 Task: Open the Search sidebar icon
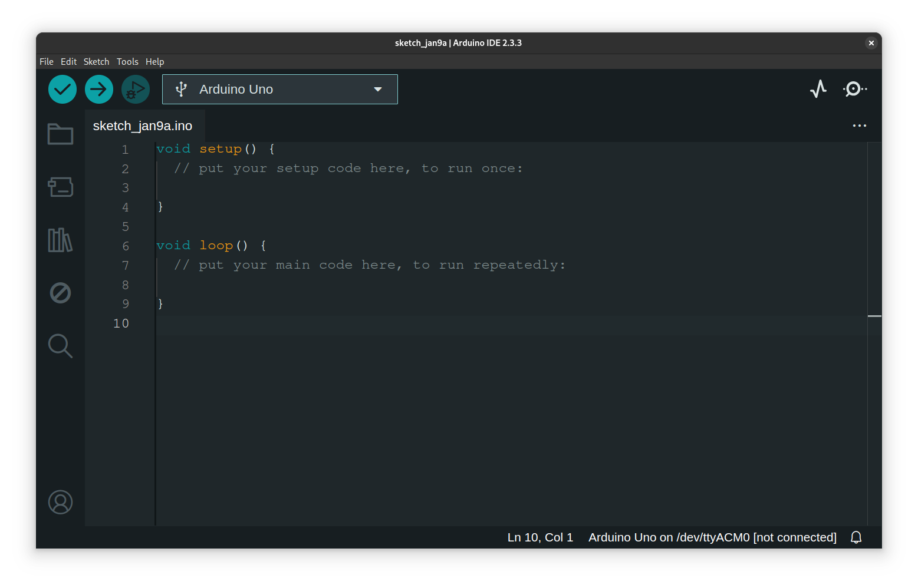click(60, 346)
